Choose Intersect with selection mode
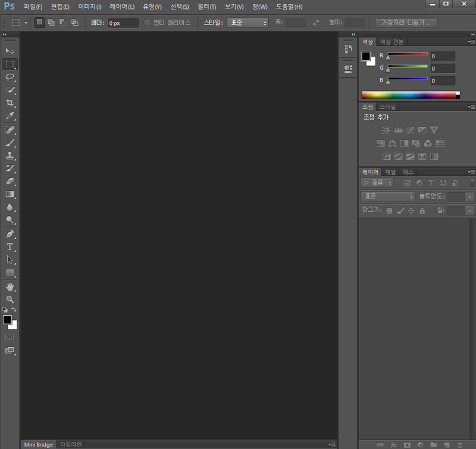This screenshot has height=449, width=476. [x=75, y=23]
